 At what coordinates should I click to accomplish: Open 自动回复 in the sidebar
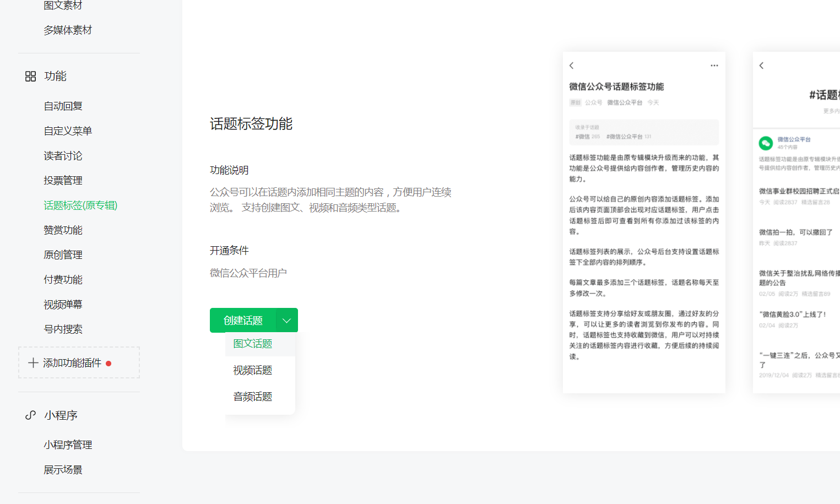63,106
